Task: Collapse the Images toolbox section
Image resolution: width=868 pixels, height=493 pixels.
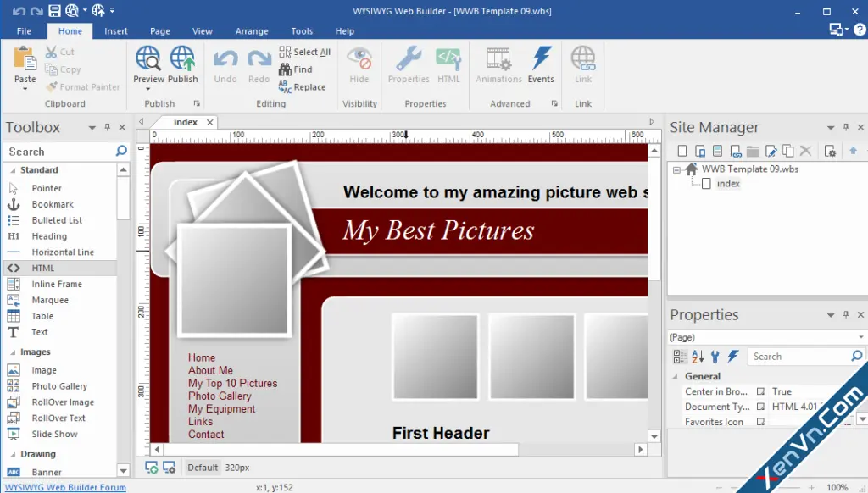Action: click(13, 352)
